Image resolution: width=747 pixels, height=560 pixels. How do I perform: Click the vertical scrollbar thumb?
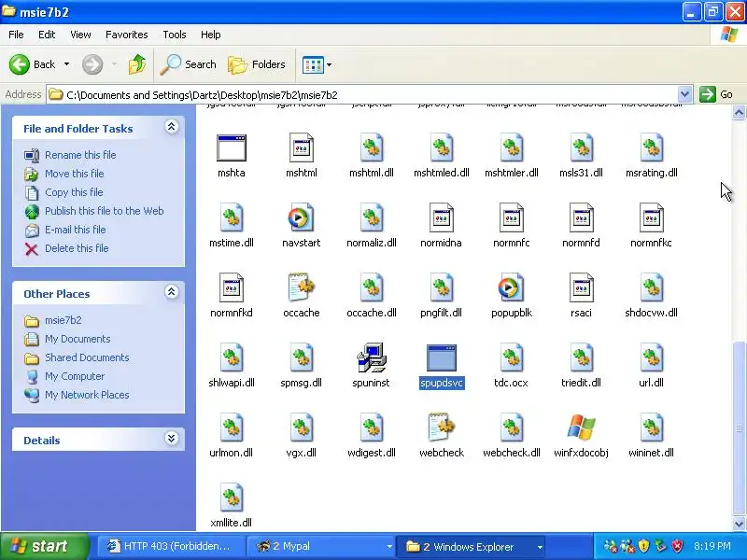(x=739, y=427)
